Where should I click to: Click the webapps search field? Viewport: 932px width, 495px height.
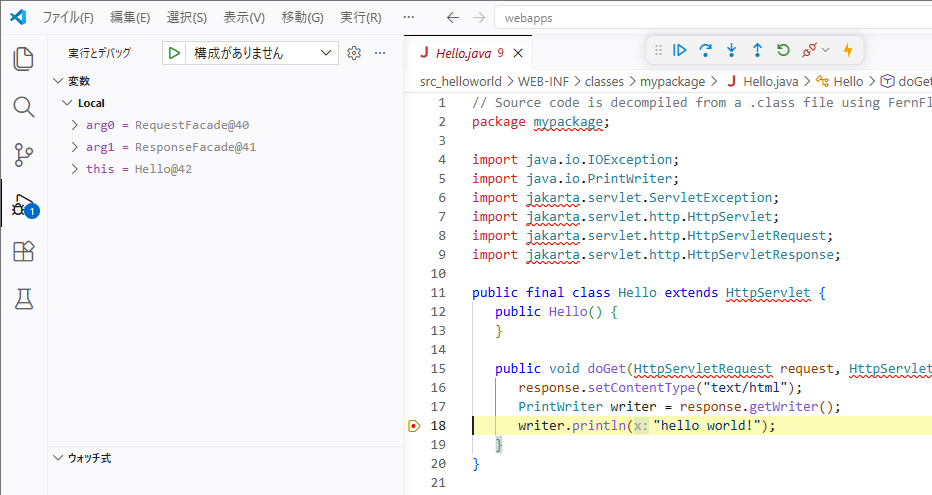click(x=700, y=17)
